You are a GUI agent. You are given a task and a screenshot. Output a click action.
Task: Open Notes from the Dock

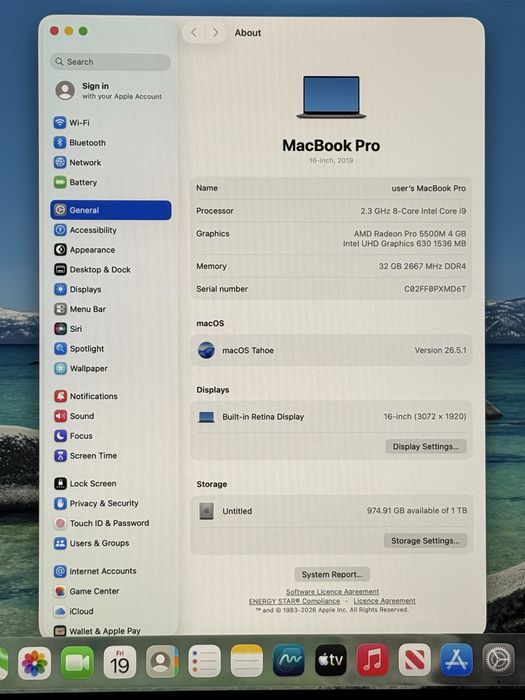246,661
